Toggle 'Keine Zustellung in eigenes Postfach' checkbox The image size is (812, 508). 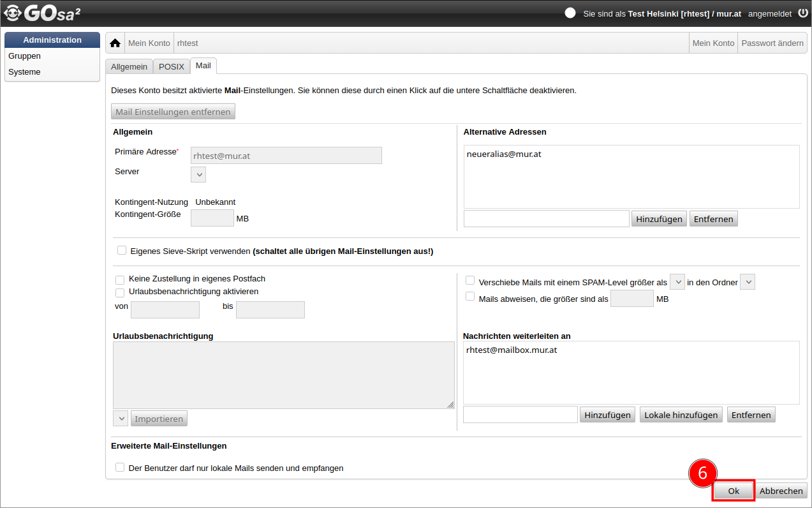coord(120,280)
